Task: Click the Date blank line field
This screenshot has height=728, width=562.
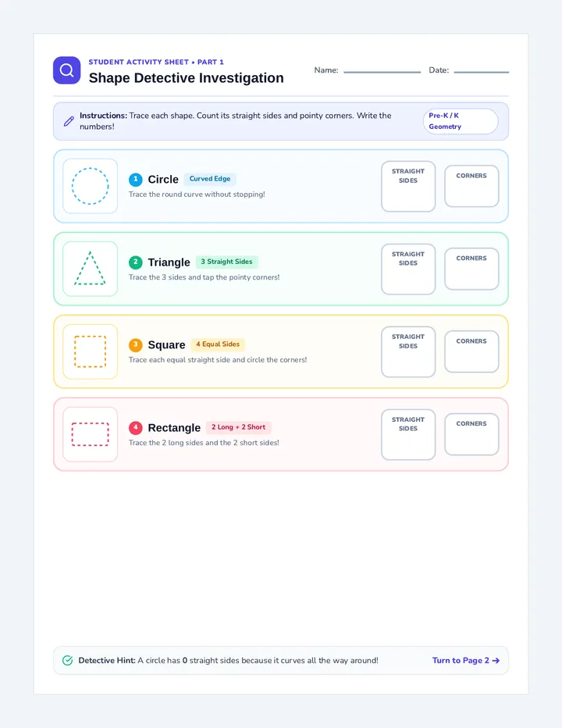Action: point(482,70)
